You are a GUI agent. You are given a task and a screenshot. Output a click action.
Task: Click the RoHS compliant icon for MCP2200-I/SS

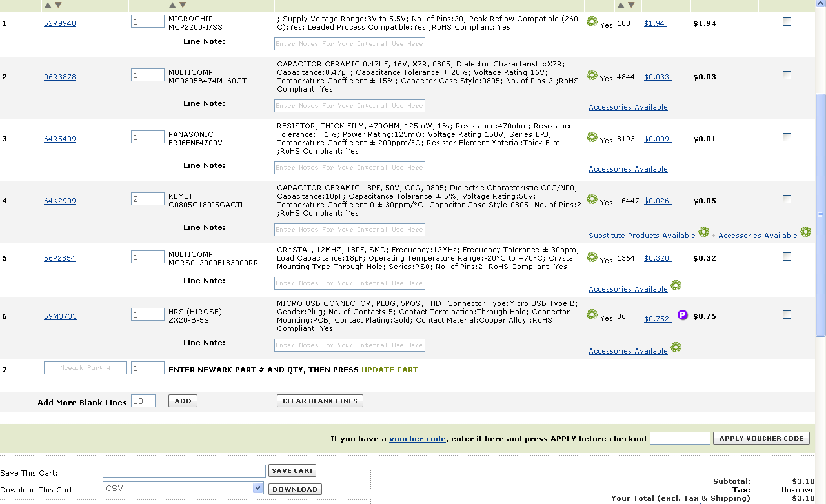[592, 22]
